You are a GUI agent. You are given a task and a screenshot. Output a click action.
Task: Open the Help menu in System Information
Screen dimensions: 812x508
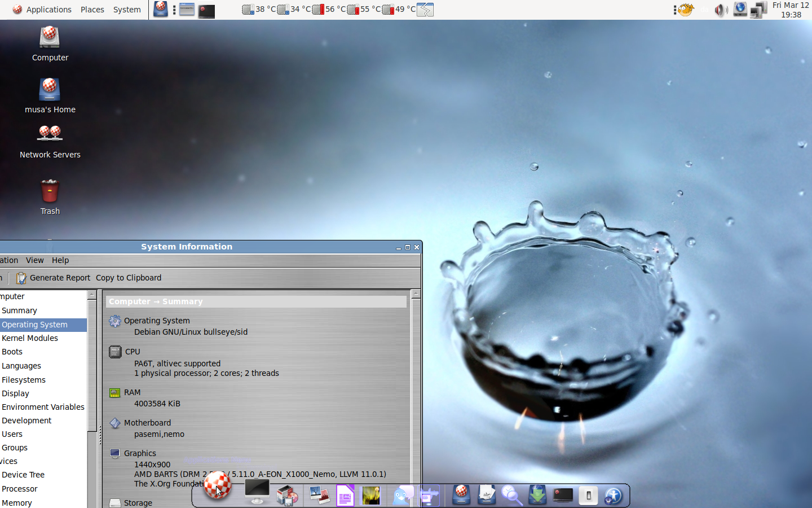[x=60, y=260]
